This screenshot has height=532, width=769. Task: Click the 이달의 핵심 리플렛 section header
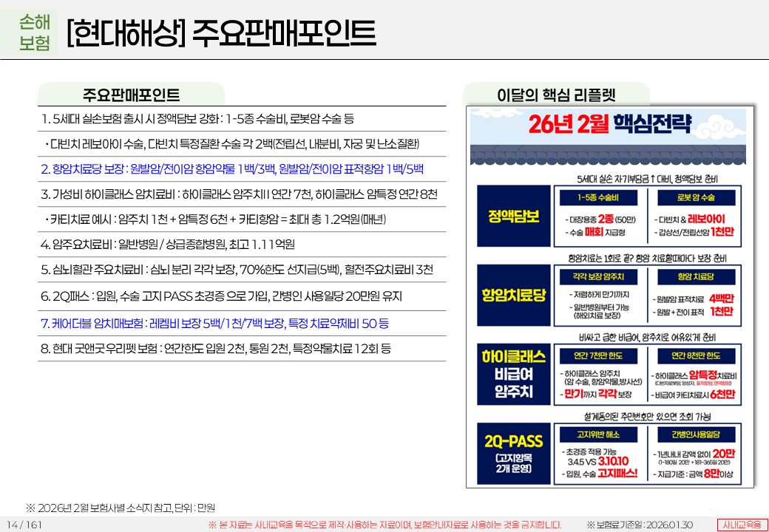(556, 95)
